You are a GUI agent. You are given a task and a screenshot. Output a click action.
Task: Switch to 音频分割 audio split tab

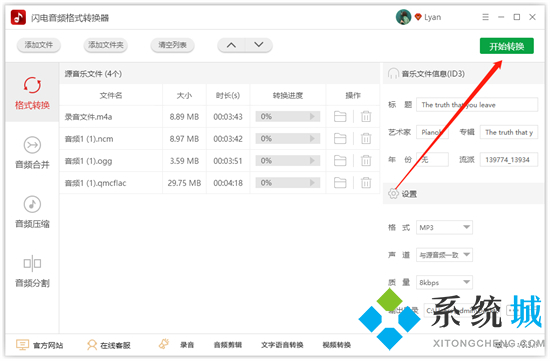[32, 271]
